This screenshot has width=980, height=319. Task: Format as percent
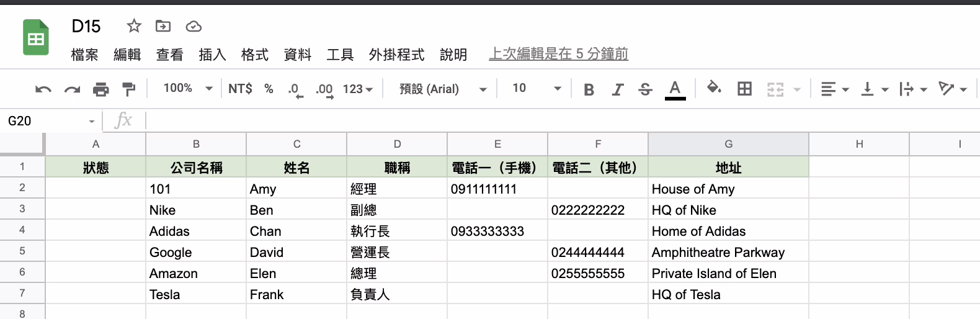point(269,89)
